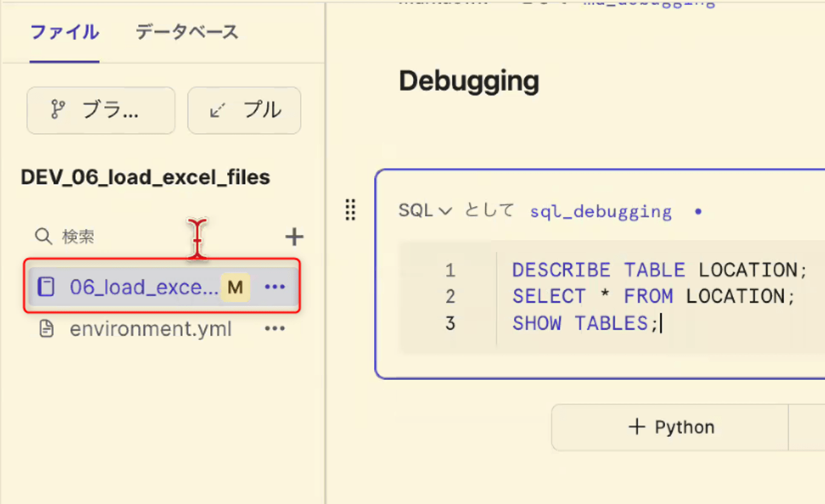The width and height of the screenshot is (825, 504).
Task: Click the M modified badge
Action: pos(235,287)
